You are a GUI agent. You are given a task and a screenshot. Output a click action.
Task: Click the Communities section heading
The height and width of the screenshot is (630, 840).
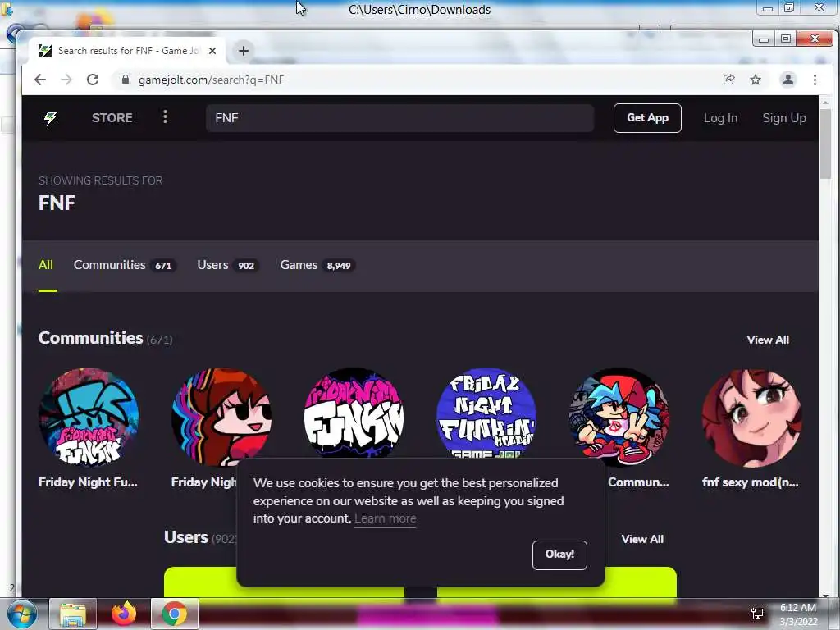pyautogui.click(x=90, y=338)
